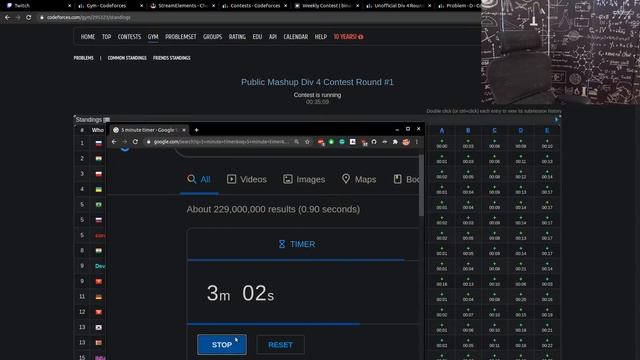Bookmark the Google timer page with star
640x360 pixels.
pos(307,142)
